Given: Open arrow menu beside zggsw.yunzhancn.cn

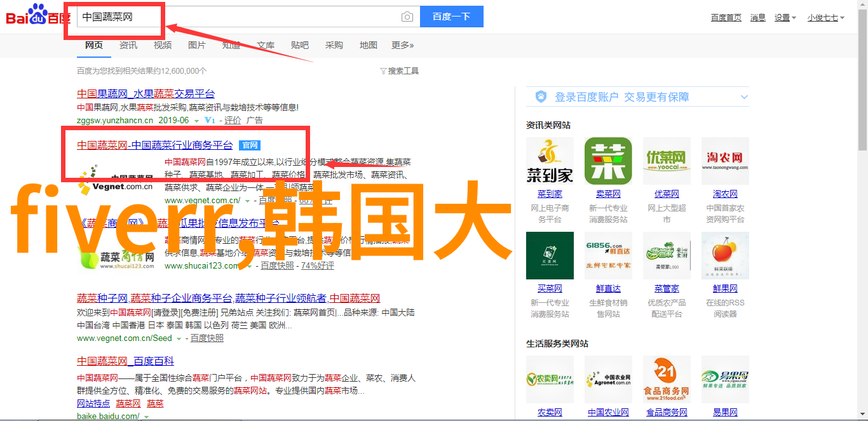Looking at the screenshot, I should pos(196,121).
